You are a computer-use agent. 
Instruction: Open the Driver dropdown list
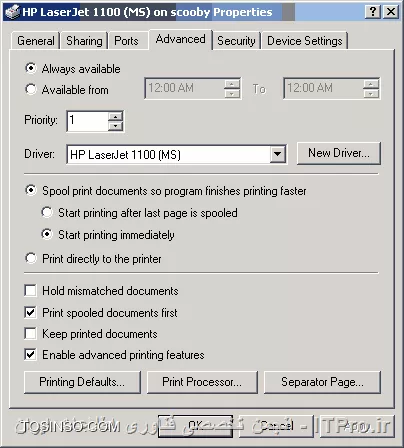pos(277,154)
